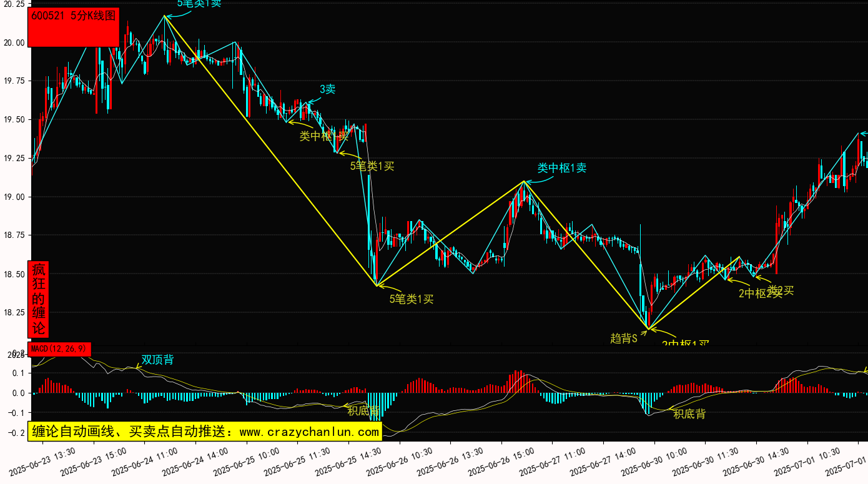The width and height of the screenshot is (868, 484).
Task: Click the 积底背 label near 06-30 10:00
Action: pos(689,413)
